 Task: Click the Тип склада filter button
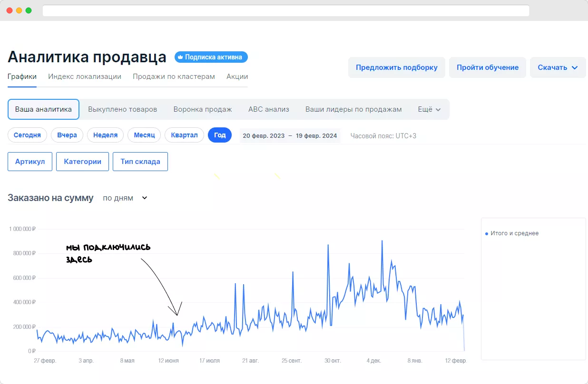point(140,162)
